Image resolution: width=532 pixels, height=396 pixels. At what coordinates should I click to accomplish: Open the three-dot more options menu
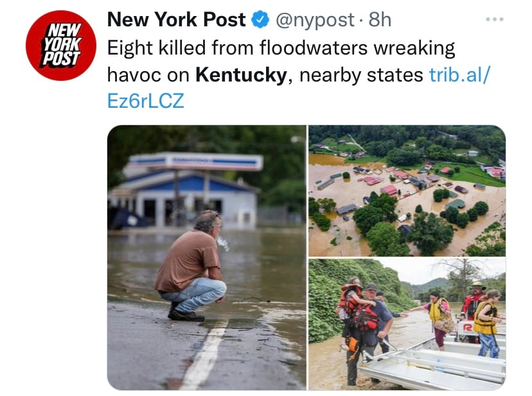tap(494, 19)
